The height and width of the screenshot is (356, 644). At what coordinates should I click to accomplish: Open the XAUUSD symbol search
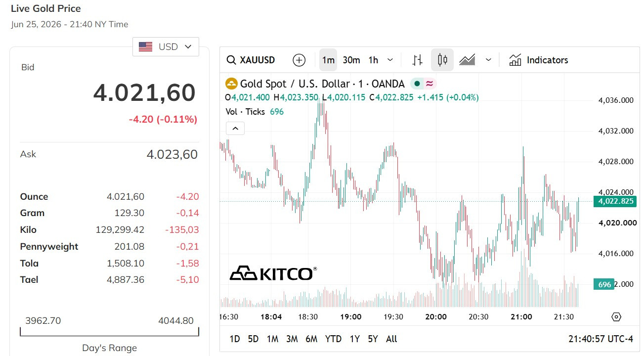(251, 60)
